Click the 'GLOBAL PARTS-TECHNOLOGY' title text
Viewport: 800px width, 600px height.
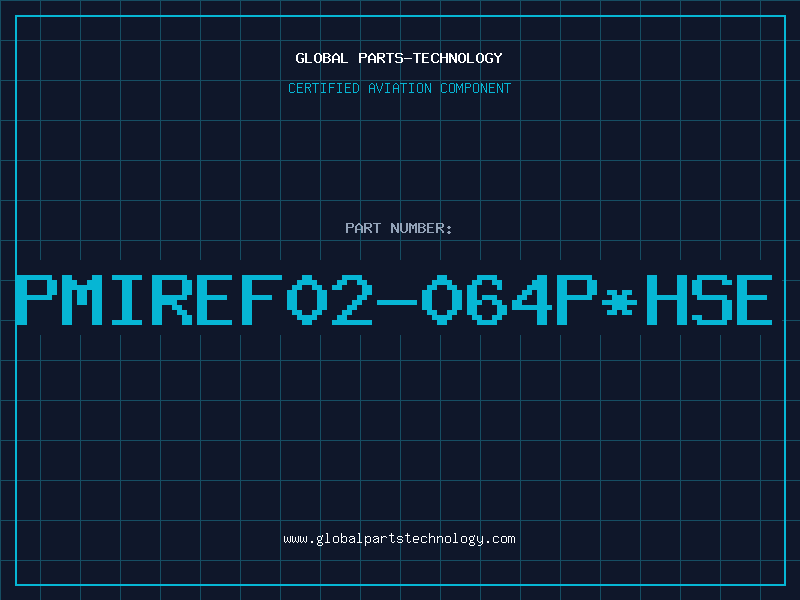(x=399, y=58)
